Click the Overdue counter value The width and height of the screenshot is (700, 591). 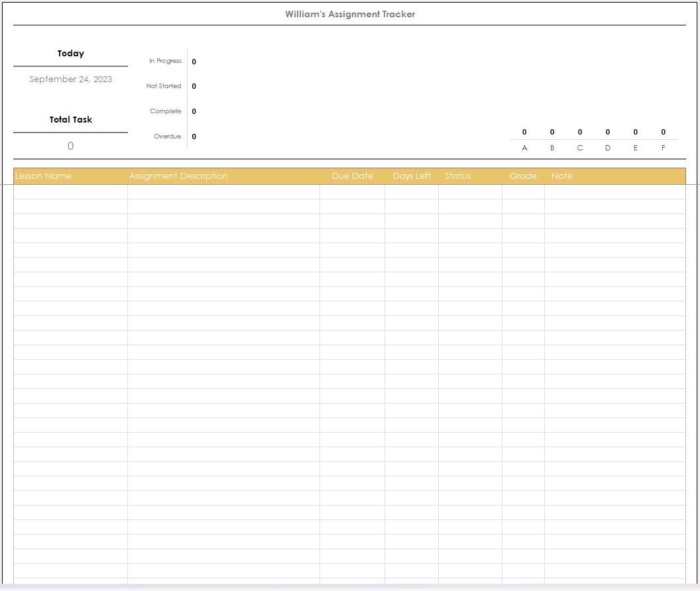(194, 136)
